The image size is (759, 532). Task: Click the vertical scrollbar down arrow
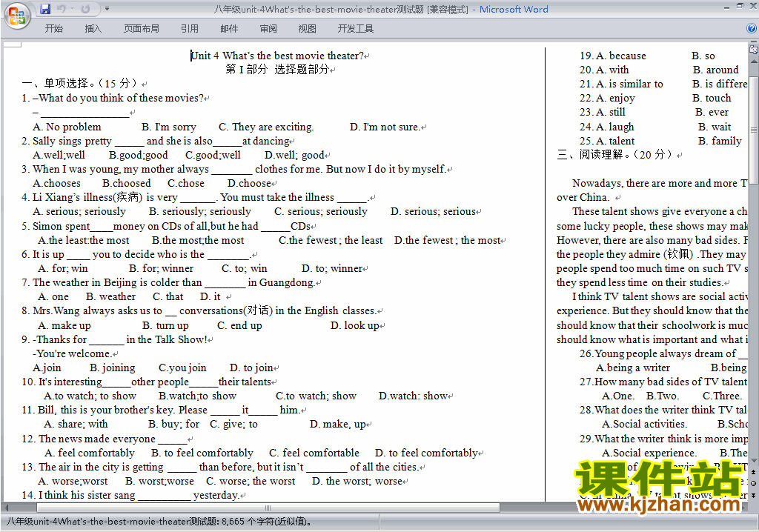tap(754, 459)
